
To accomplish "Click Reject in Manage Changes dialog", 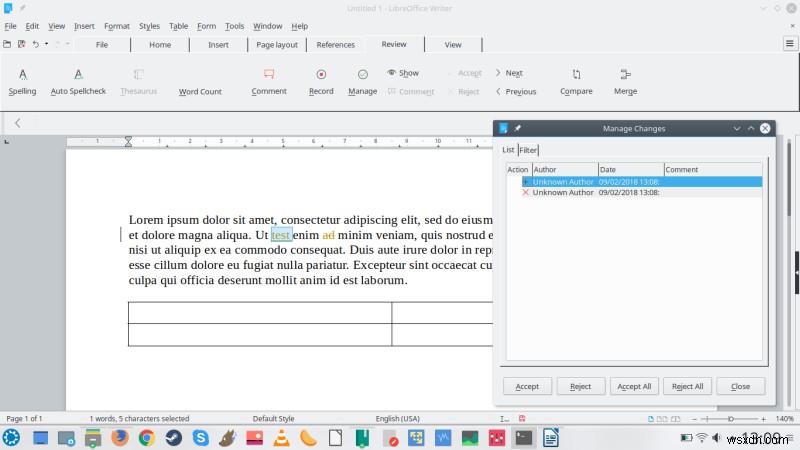I will pyautogui.click(x=581, y=386).
